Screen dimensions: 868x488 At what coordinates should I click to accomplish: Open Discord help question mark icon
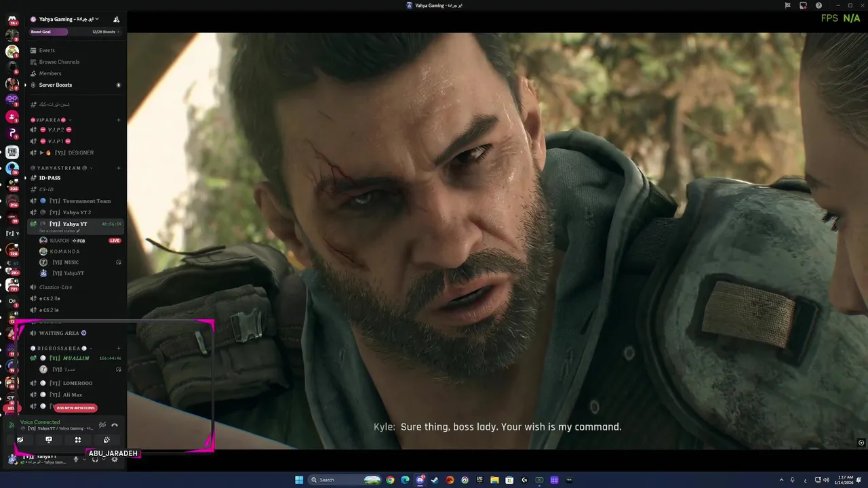(x=818, y=5)
